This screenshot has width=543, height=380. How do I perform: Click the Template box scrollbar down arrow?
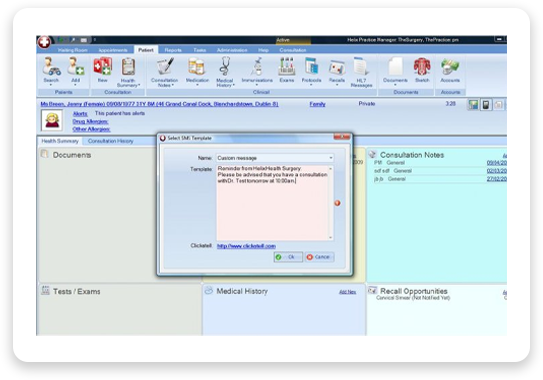[x=331, y=238]
